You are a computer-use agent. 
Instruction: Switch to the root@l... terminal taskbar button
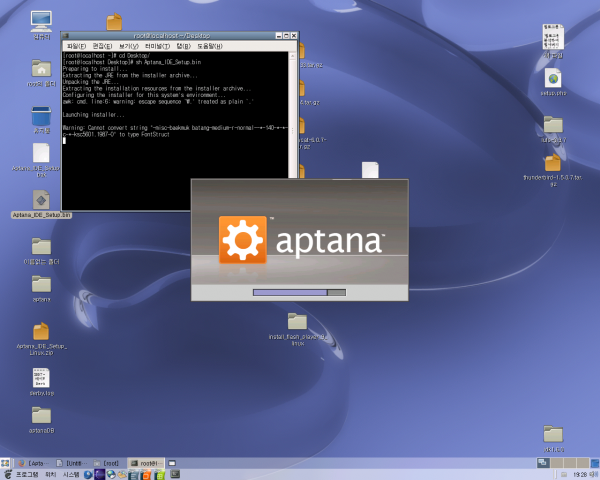[146, 463]
